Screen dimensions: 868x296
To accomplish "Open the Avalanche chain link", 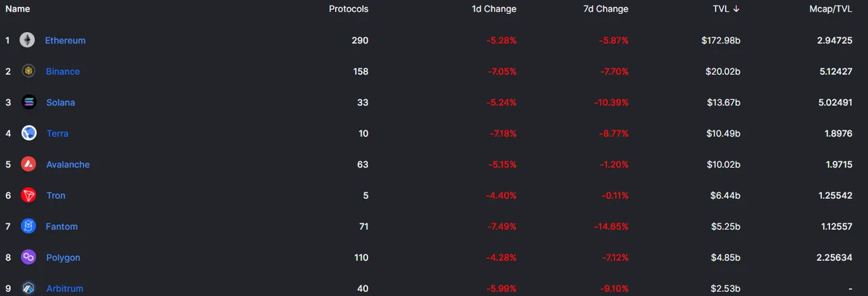I will (68, 164).
